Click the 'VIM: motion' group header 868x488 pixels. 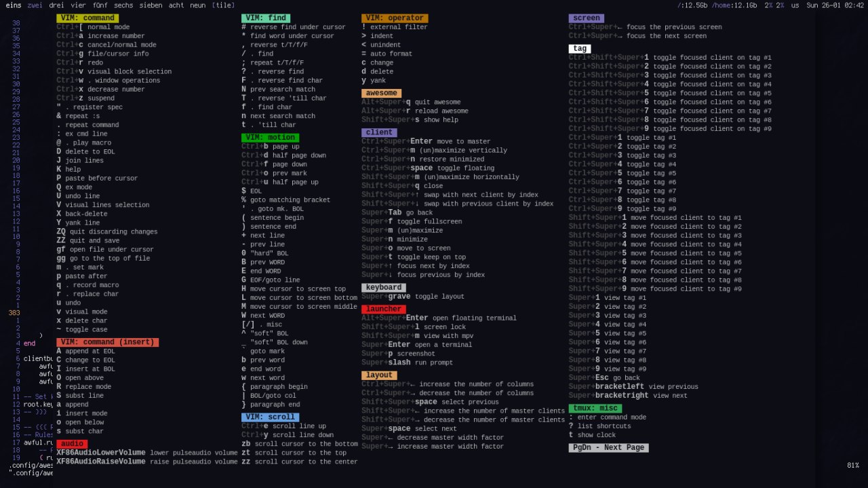coord(270,138)
